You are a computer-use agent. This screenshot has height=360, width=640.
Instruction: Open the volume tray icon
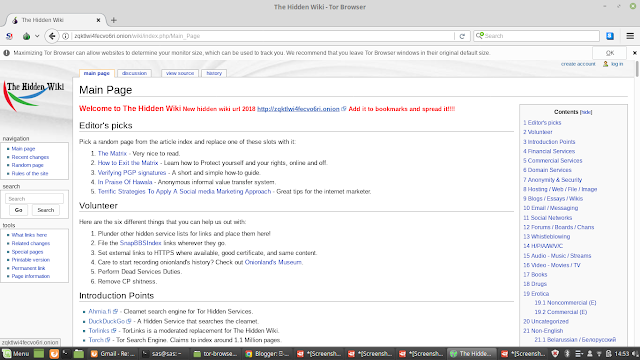coord(635,353)
